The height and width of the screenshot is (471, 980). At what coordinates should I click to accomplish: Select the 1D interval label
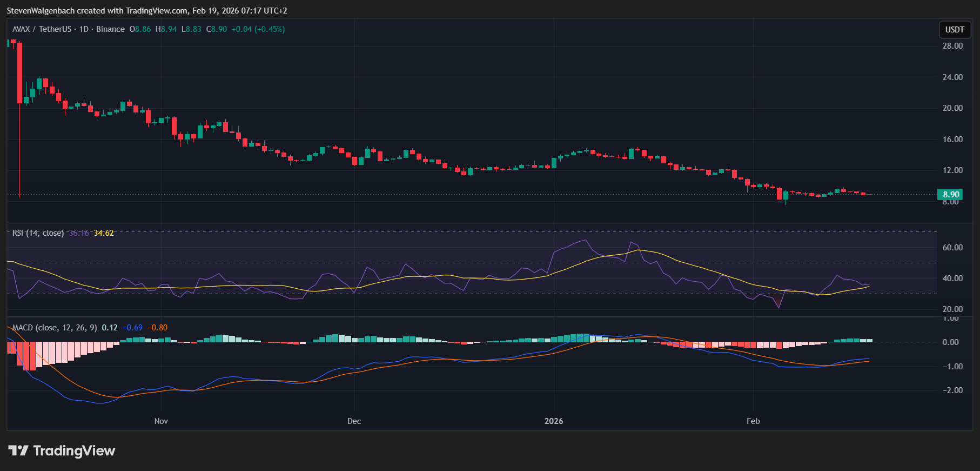point(84,29)
